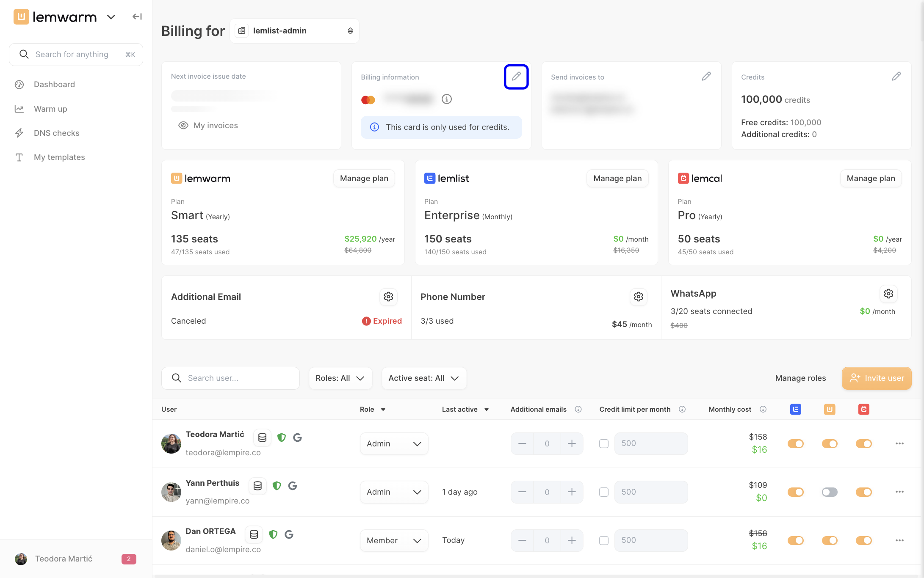The image size is (924, 578).
Task: Click the Search user input field
Action: [230, 378]
